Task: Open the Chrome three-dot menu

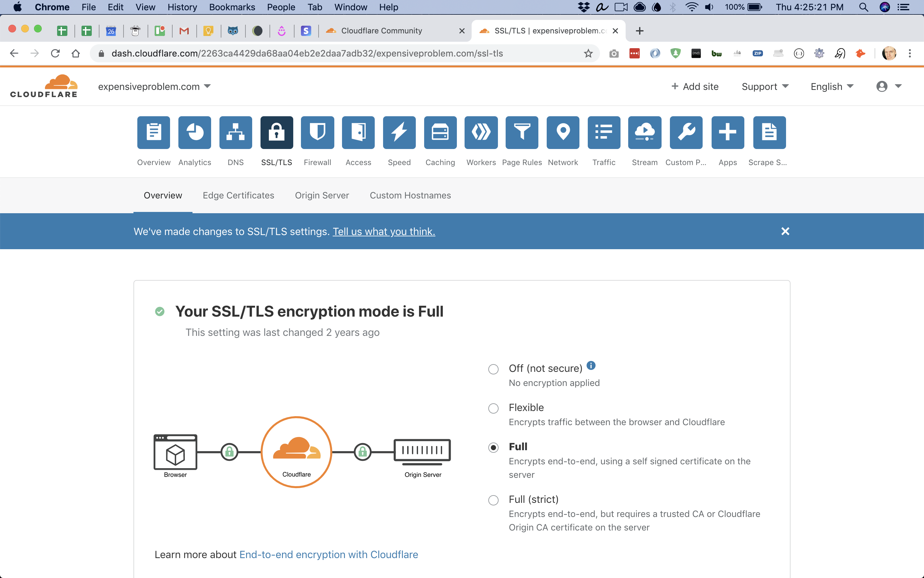Action: click(910, 54)
